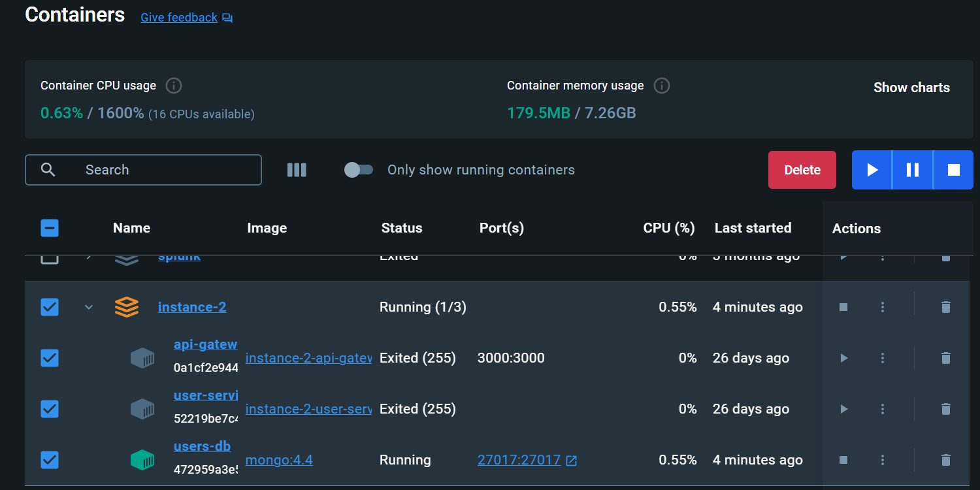The width and height of the screenshot is (980, 490).
Task: Stop the instance-2 stack
Action: click(843, 307)
